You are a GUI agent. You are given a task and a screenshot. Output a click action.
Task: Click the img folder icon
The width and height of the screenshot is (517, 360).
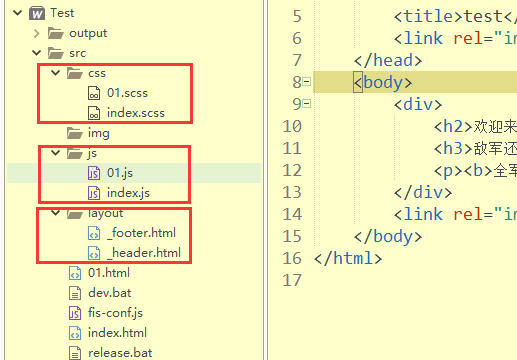pos(75,133)
